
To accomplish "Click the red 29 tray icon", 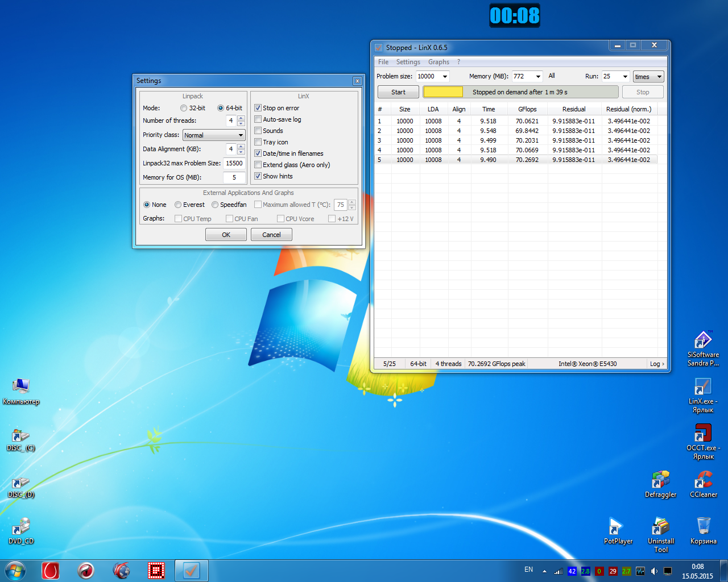I will [613, 571].
